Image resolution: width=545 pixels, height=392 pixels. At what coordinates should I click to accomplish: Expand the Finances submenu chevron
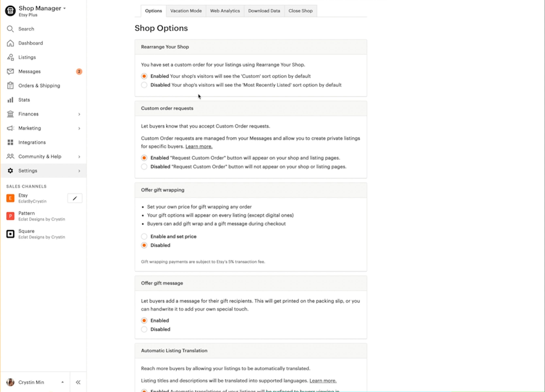click(79, 114)
